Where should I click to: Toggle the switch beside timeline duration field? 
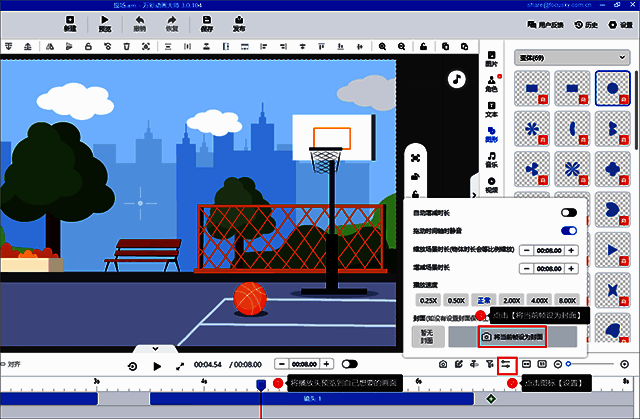[x=350, y=365]
